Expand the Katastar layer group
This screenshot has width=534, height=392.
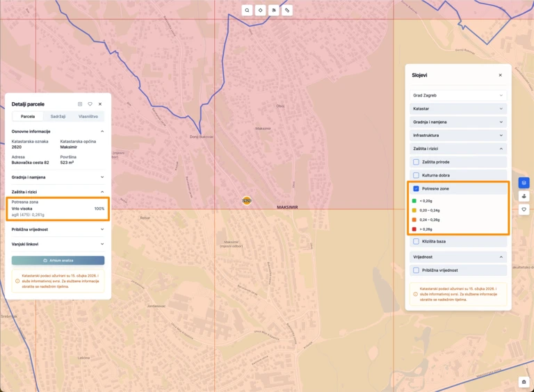point(458,109)
